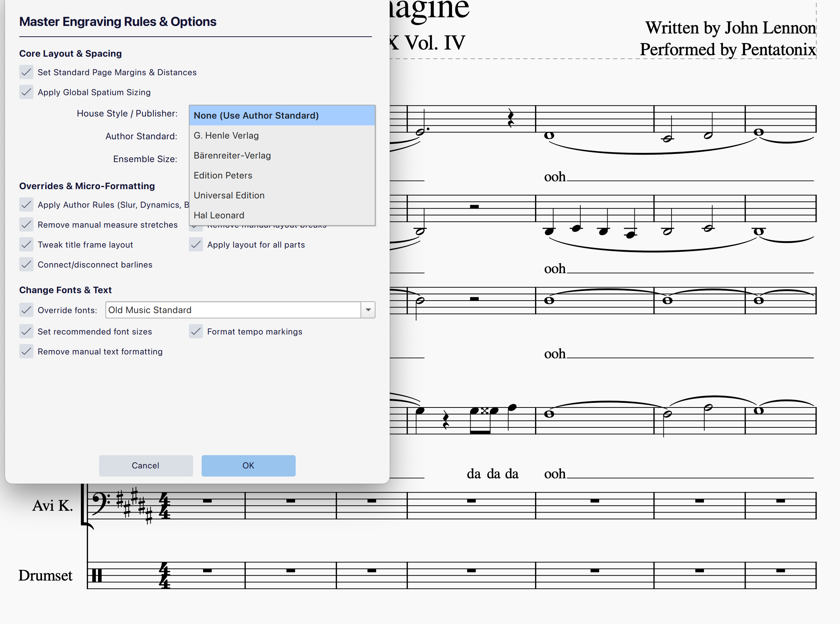The width and height of the screenshot is (840, 624).
Task: Select percussion clef on Drumset staff
Action: [97, 575]
